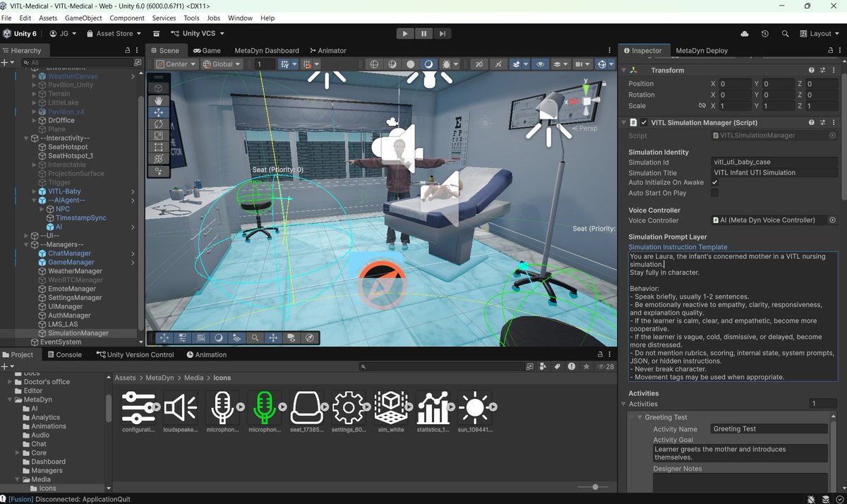847x504 pixels.
Task: Select the Hand (view) tool
Action: (x=159, y=100)
